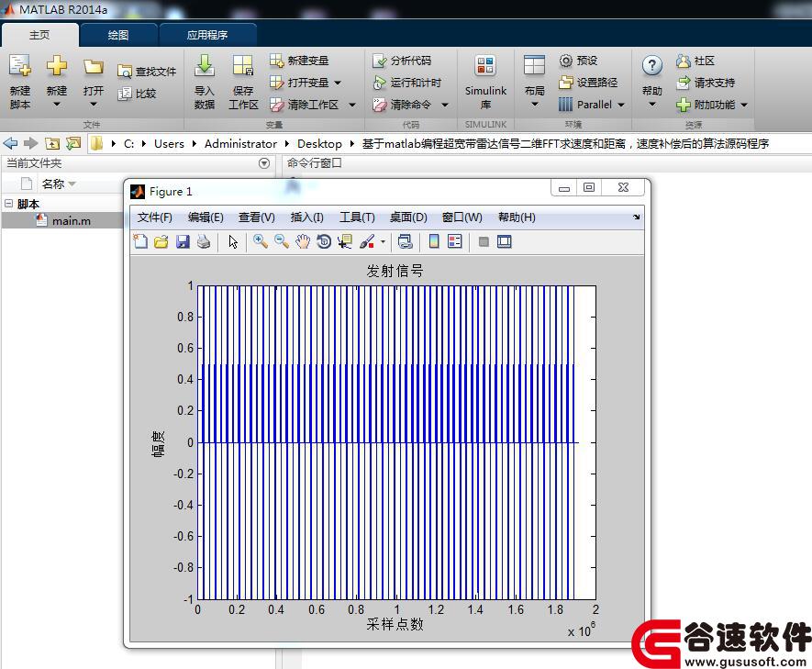This screenshot has width=812, height=669.
Task: Click the Hide Plot Tools icon
Action: (484, 242)
